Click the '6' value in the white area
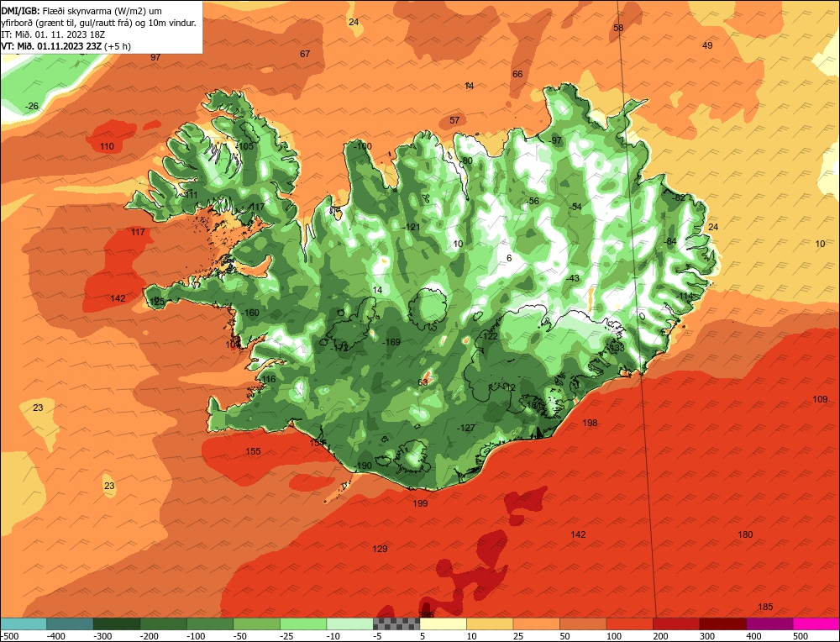 point(509,258)
